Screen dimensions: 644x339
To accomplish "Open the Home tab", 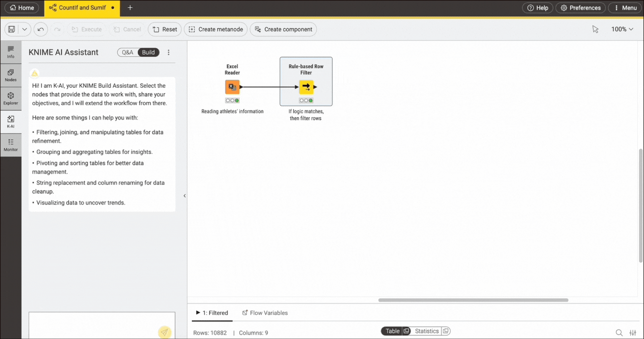I will click(21, 8).
